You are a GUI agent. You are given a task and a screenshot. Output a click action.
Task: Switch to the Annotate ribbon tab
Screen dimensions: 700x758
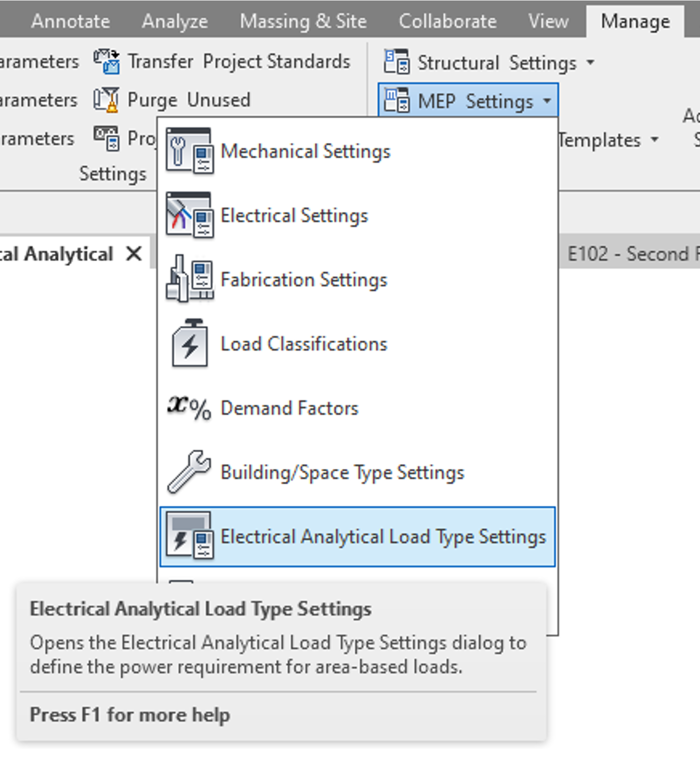[70, 22]
